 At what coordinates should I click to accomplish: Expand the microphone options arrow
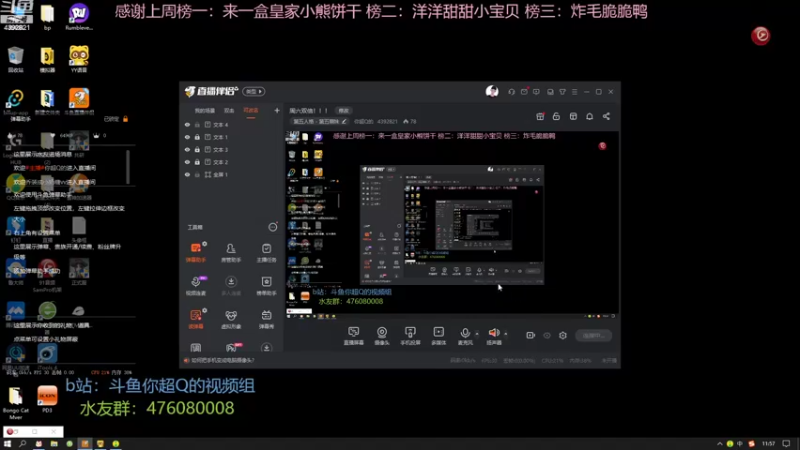(477, 334)
